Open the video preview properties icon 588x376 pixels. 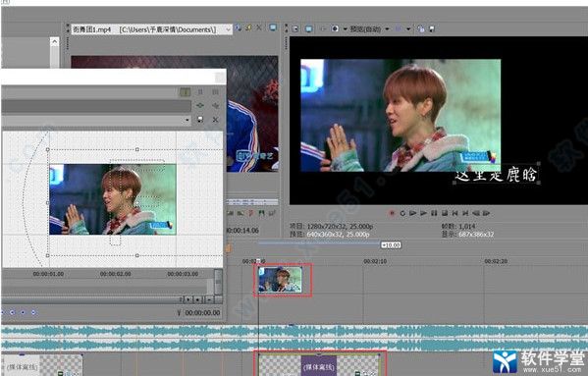pos(295,28)
